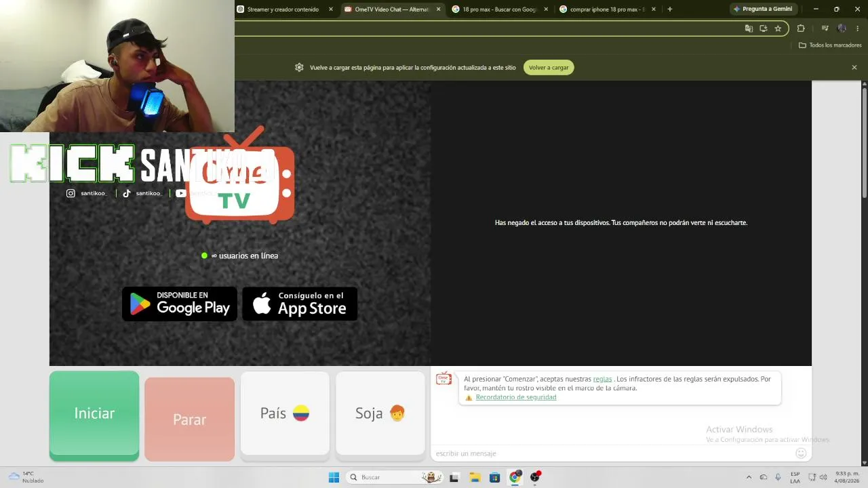868x488 pixels.
Task: Expand the system tray hidden icons chevron
Action: point(749,477)
